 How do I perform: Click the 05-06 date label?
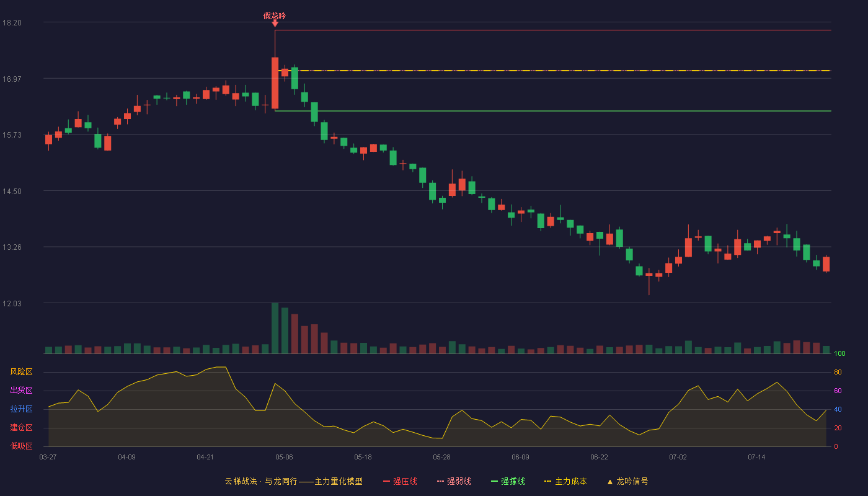[x=284, y=457]
